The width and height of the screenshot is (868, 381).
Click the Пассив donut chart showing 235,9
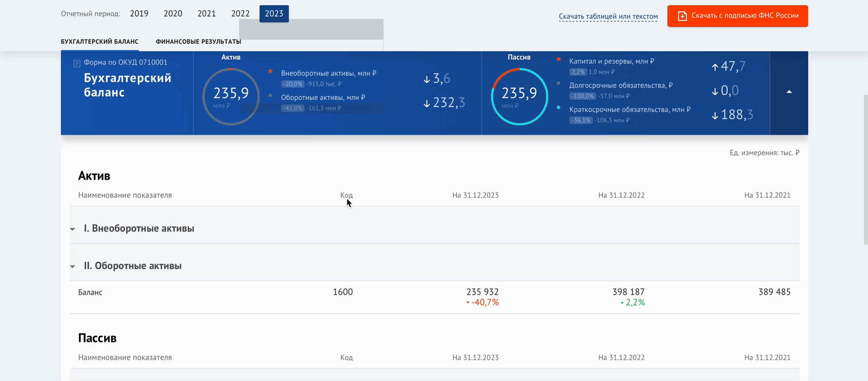(519, 96)
